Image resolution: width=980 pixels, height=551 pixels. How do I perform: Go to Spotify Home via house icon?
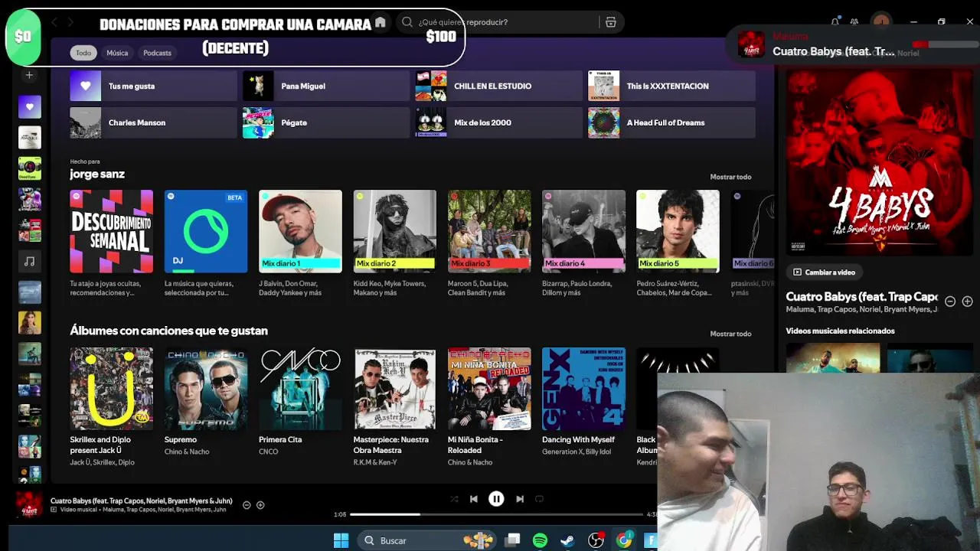pyautogui.click(x=380, y=22)
